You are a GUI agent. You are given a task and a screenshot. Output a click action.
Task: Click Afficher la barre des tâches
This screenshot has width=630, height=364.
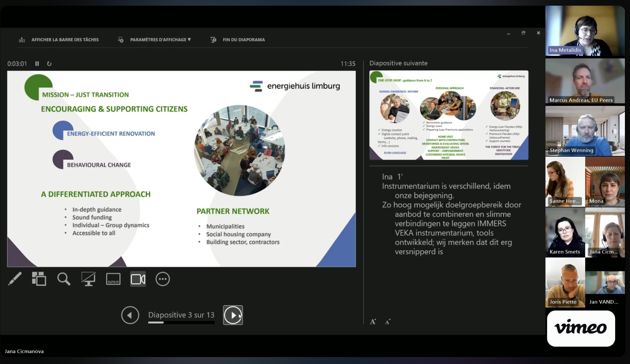click(64, 40)
